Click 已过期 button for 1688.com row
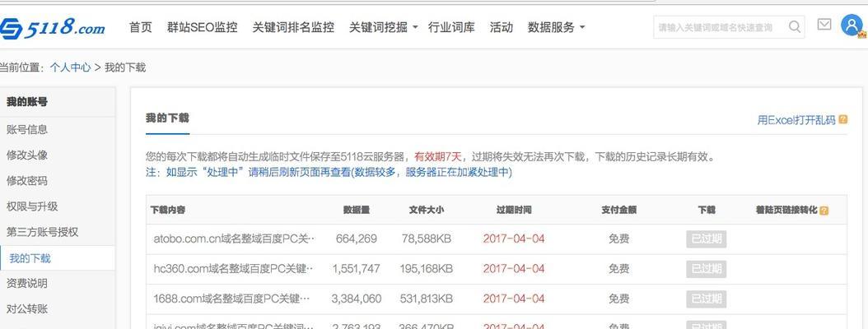Screen dimensions: 868x329 click(x=707, y=299)
